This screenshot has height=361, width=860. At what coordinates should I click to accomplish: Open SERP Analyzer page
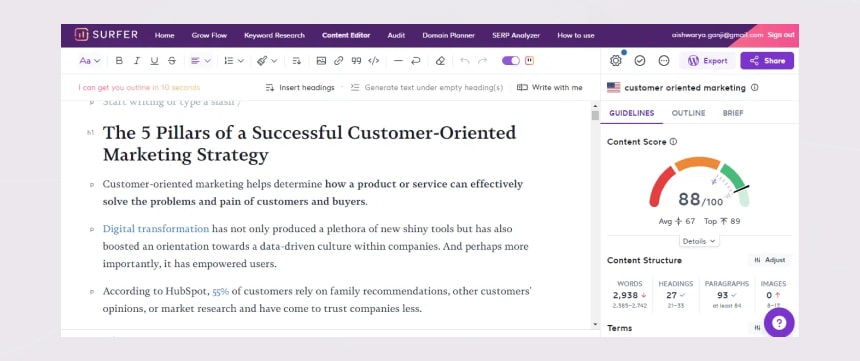coord(516,35)
